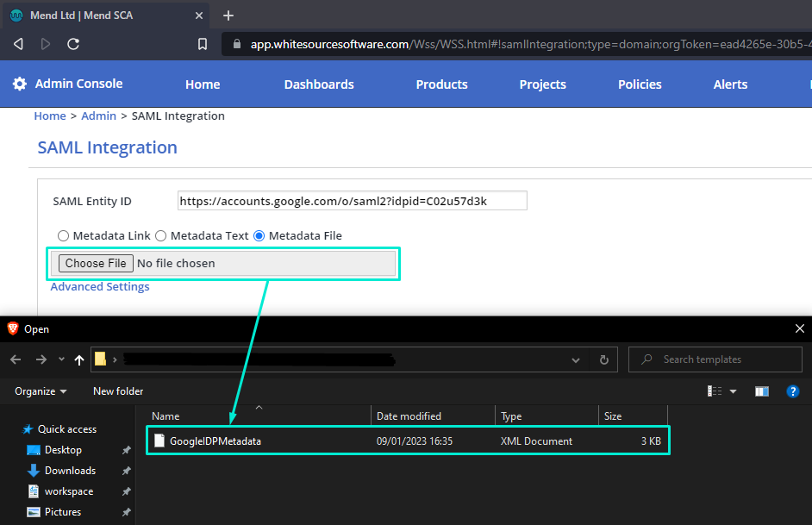Toggle the preview pane icon
The height and width of the screenshot is (525, 812).
click(761, 391)
